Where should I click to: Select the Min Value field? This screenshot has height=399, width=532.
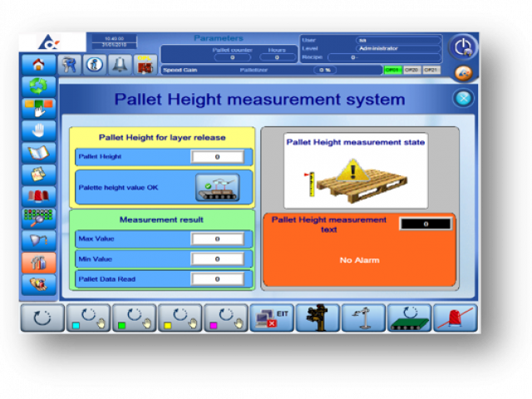click(x=217, y=259)
